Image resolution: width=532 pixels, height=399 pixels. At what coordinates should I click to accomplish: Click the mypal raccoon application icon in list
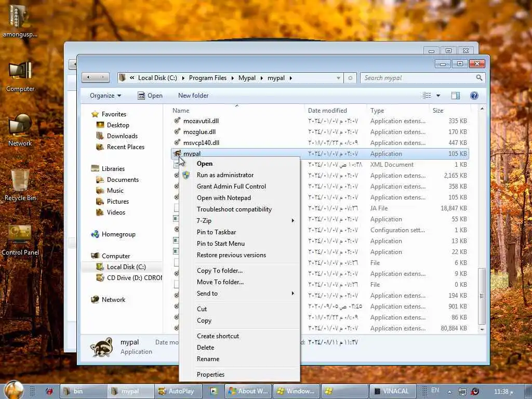[x=177, y=153]
